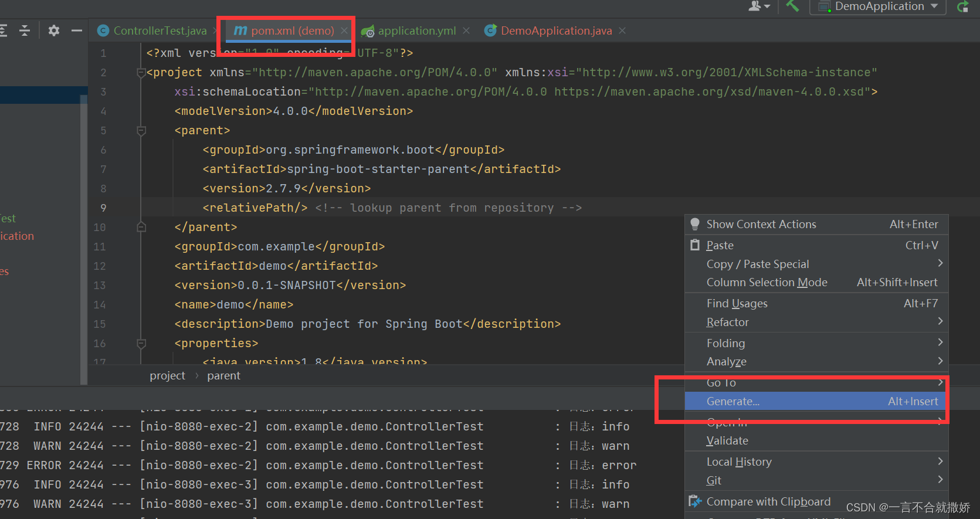Click the 0.0.1-SNAPSHOT version line
Viewport: 980px width, 519px height.
[290, 285]
